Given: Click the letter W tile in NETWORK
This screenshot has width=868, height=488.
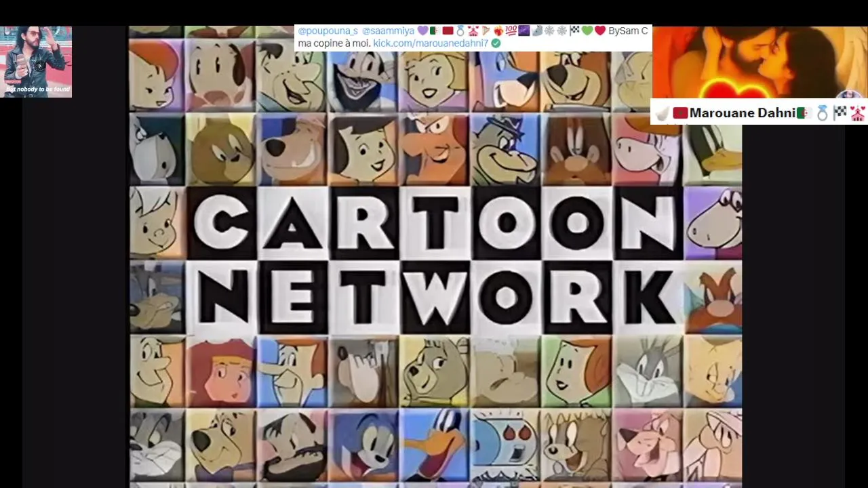Looking at the screenshot, I should (435, 297).
